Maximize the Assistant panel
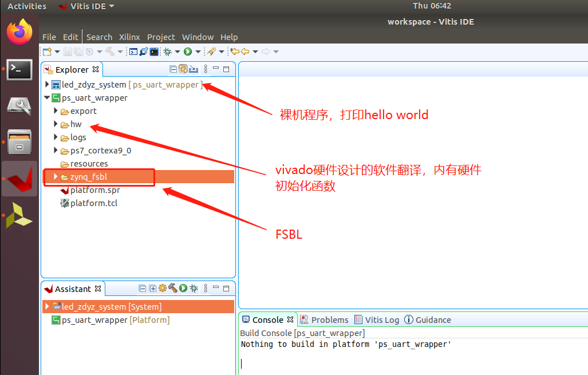 226,289
